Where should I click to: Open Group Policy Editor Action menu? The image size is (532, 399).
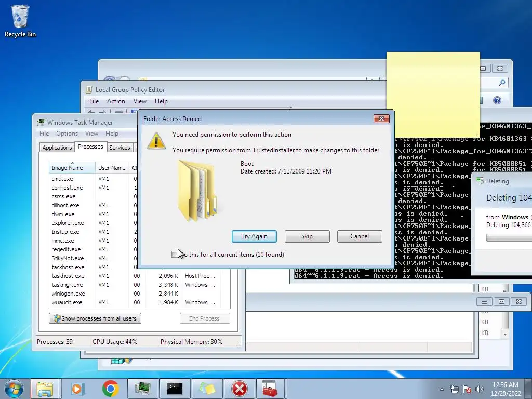tap(116, 101)
